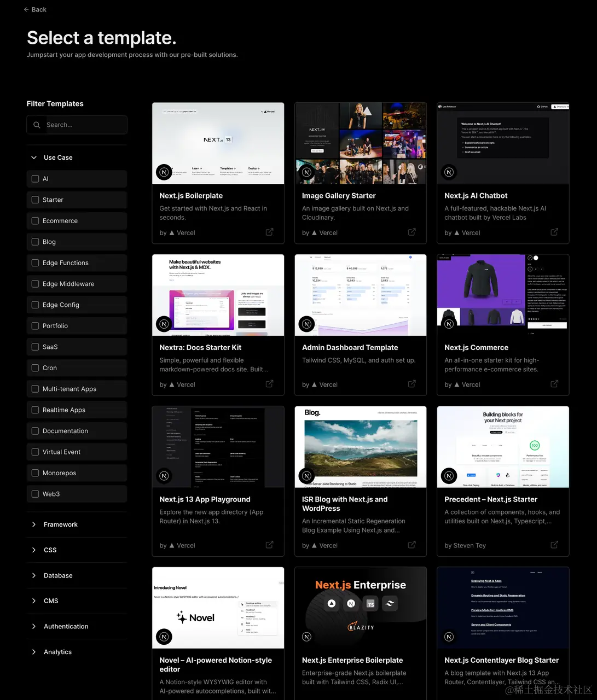Viewport: 597px width, 700px height.
Task: Focus the template Search field
Action: click(77, 125)
